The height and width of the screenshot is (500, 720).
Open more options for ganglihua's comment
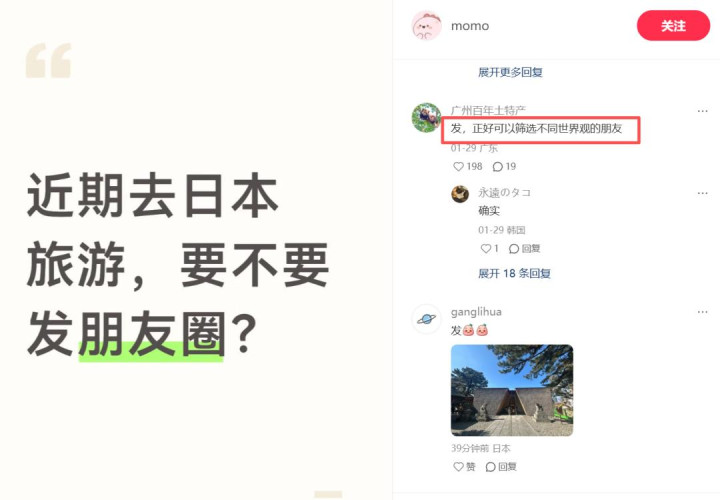tap(702, 312)
